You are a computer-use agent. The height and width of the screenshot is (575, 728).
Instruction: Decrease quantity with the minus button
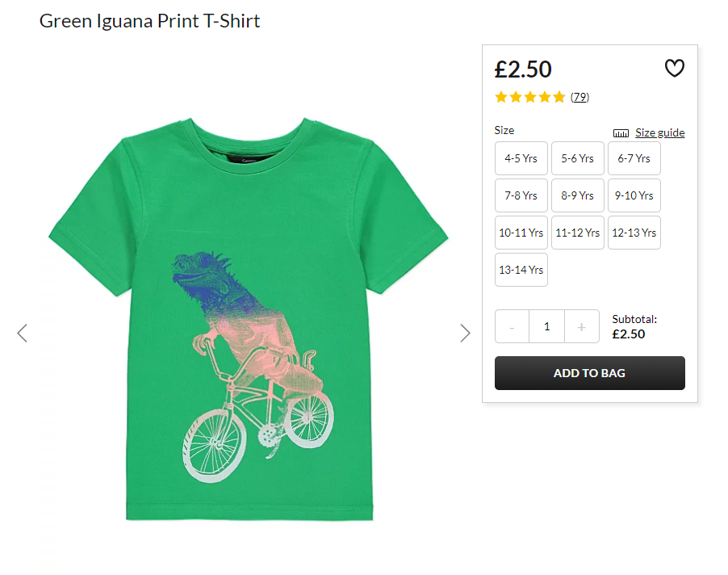pyautogui.click(x=513, y=326)
